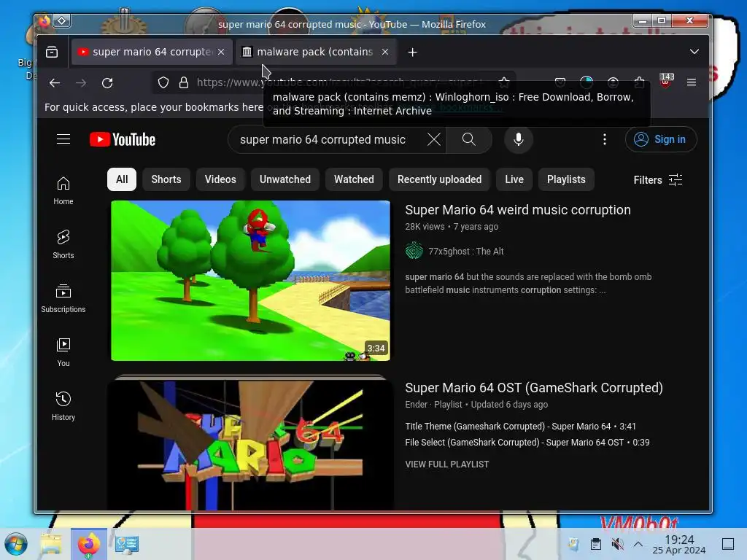Viewport: 747px width, 560px height.
Task: Select Firefox taskbar button
Action: 88,544
